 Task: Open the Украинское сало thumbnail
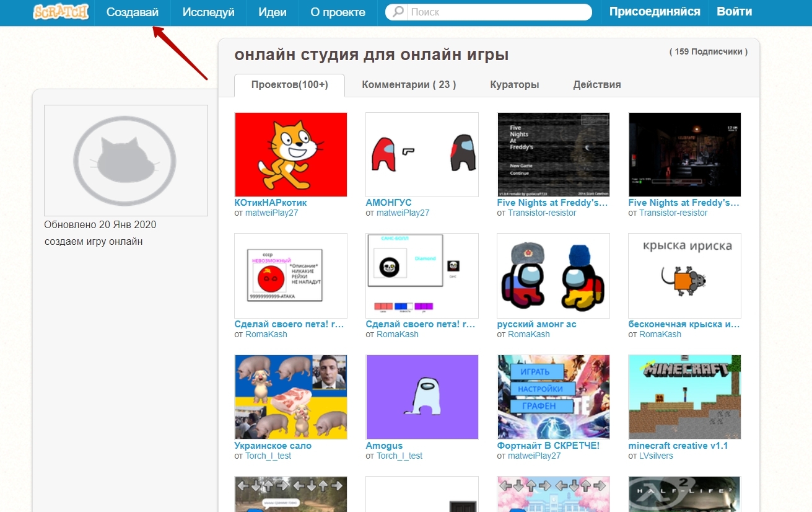click(291, 397)
